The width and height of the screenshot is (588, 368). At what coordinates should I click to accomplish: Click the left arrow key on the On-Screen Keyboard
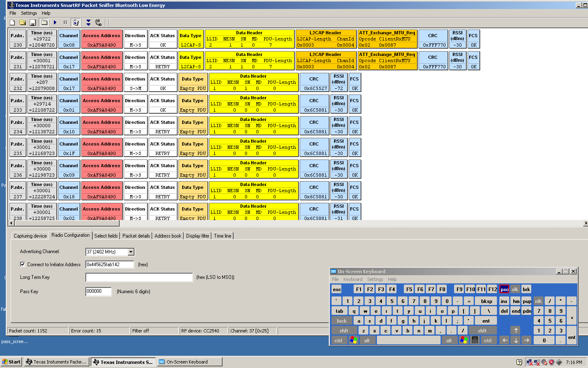pyautogui.click(x=505, y=340)
